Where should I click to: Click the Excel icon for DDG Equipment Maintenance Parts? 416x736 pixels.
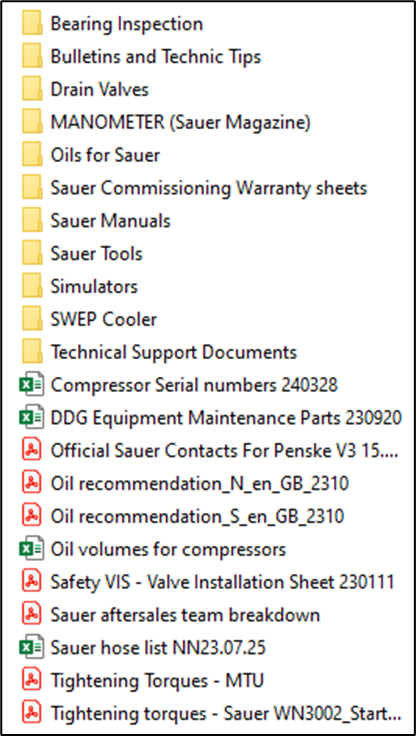(x=31, y=418)
